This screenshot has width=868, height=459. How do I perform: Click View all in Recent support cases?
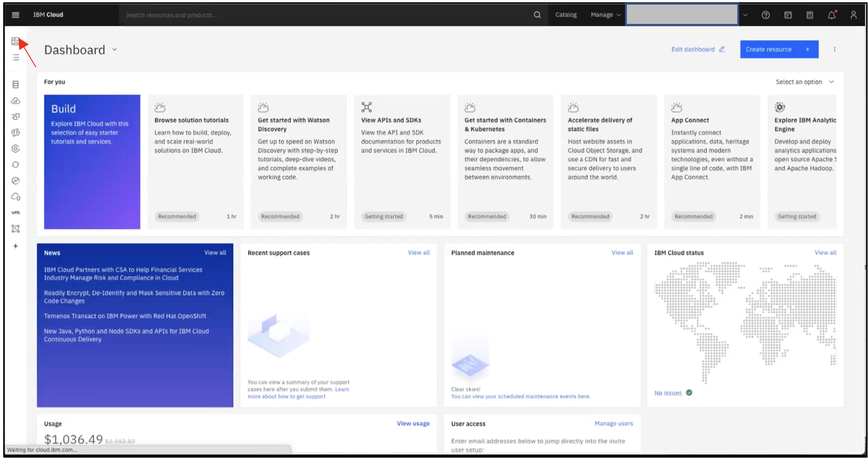point(418,252)
